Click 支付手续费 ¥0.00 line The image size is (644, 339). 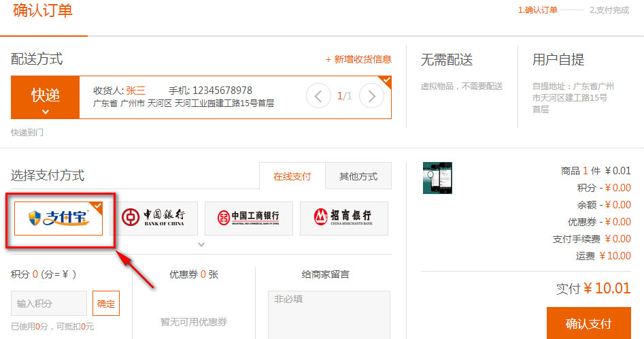(x=592, y=239)
